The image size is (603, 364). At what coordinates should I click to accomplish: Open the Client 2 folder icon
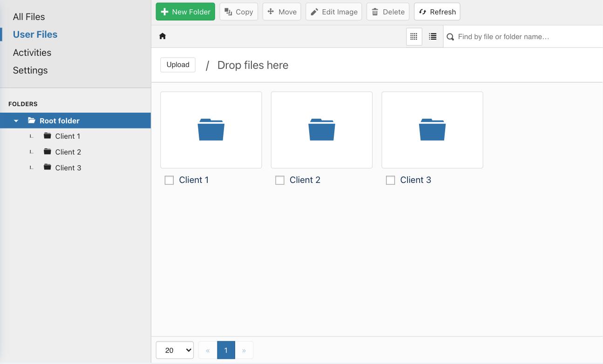click(321, 129)
